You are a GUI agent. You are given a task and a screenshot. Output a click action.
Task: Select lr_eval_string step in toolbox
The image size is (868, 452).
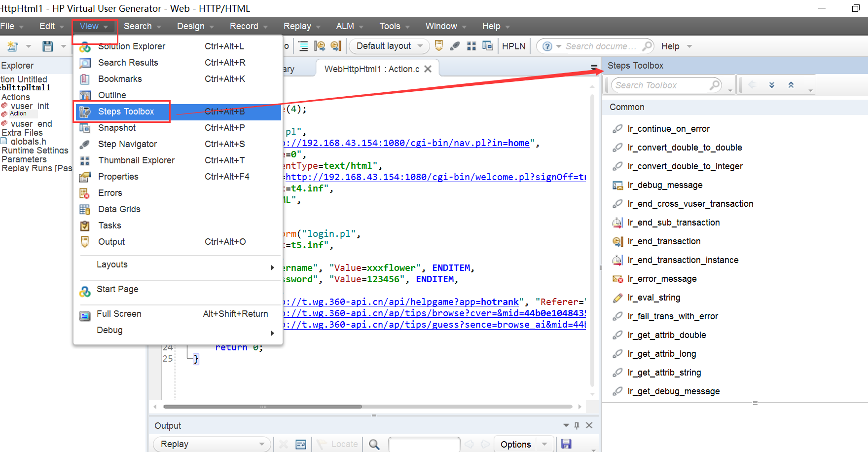[x=654, y=298]
